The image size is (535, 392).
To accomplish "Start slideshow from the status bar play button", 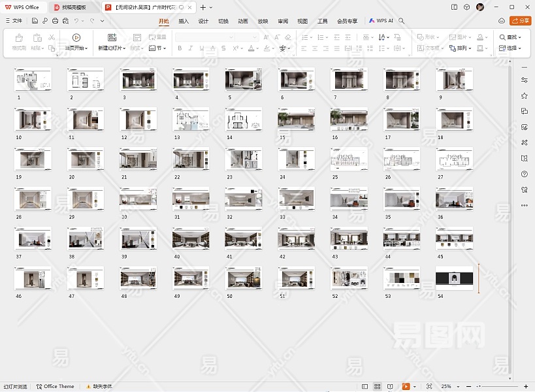I will point(406,387).
